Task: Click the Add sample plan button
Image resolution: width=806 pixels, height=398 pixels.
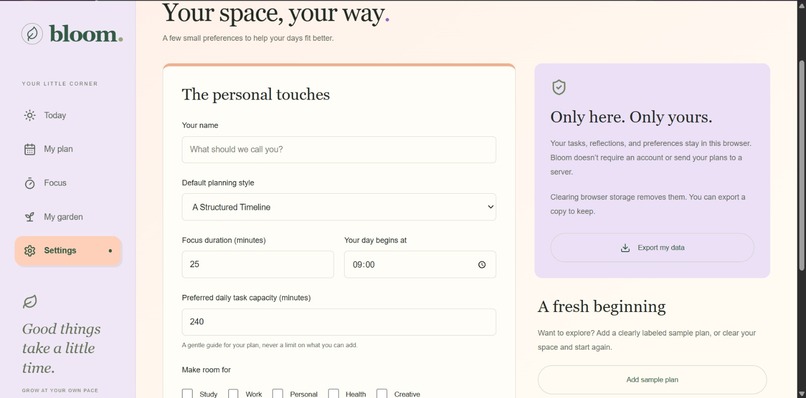Action: point(652,380)
